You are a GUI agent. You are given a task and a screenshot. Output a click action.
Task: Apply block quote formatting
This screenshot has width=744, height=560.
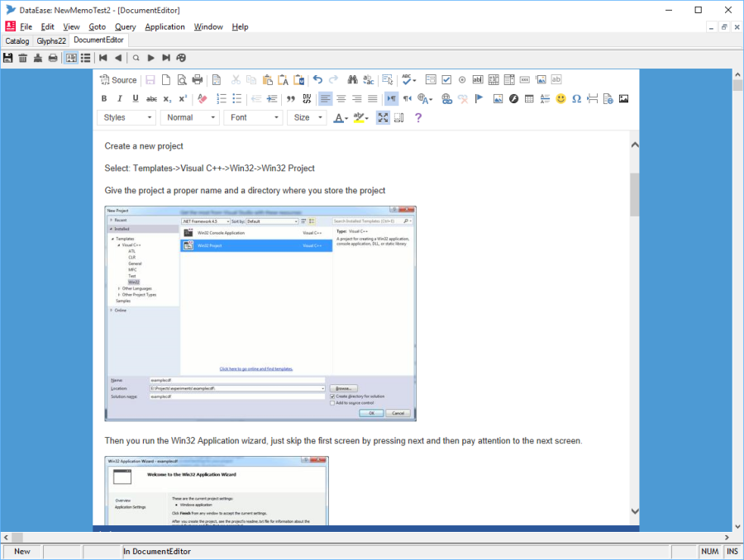coord(291,98)
